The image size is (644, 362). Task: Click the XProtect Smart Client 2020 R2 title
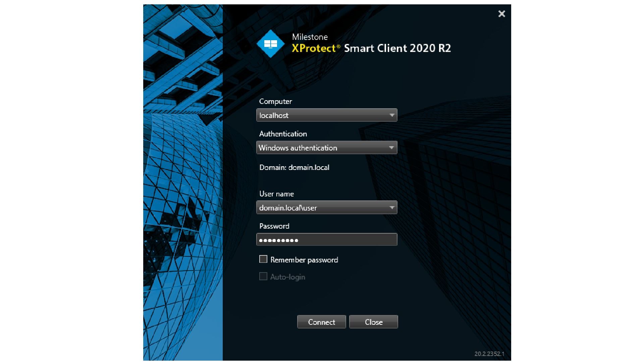pos(371,48)
